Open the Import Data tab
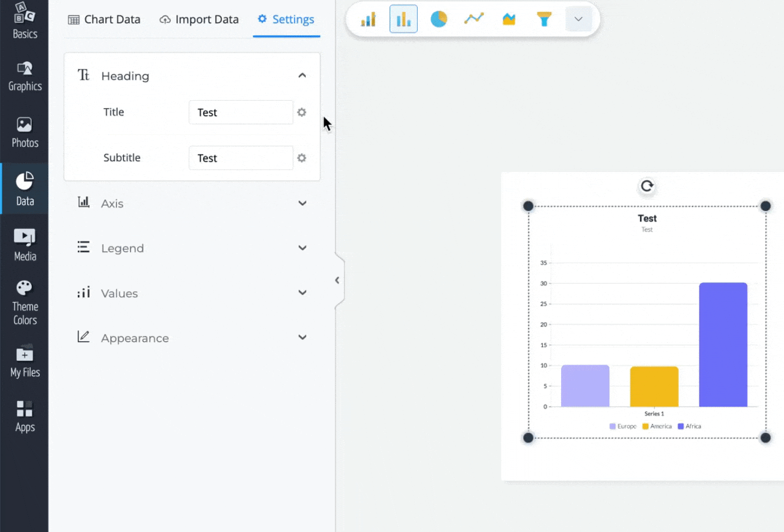The width and height of the screenshot is (784, 532). click(199, 20)
